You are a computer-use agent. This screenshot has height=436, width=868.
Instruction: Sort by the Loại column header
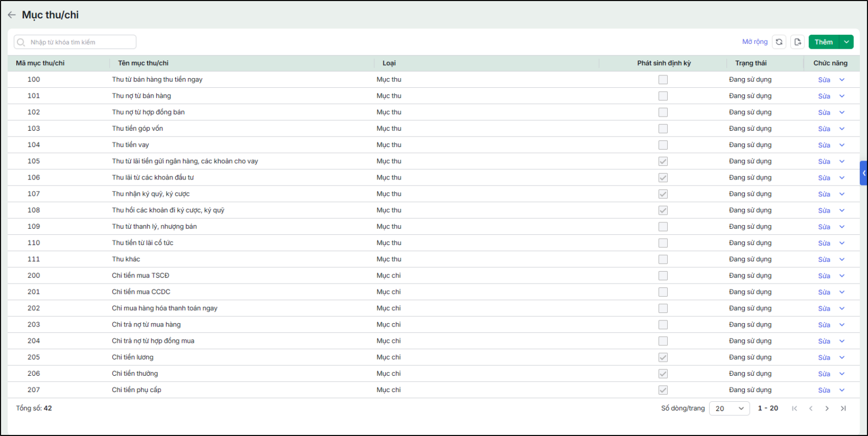tap(389, 63)
